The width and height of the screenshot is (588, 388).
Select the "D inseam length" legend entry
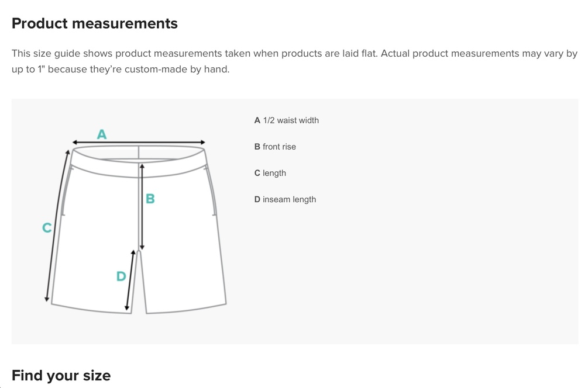point(285,199)
